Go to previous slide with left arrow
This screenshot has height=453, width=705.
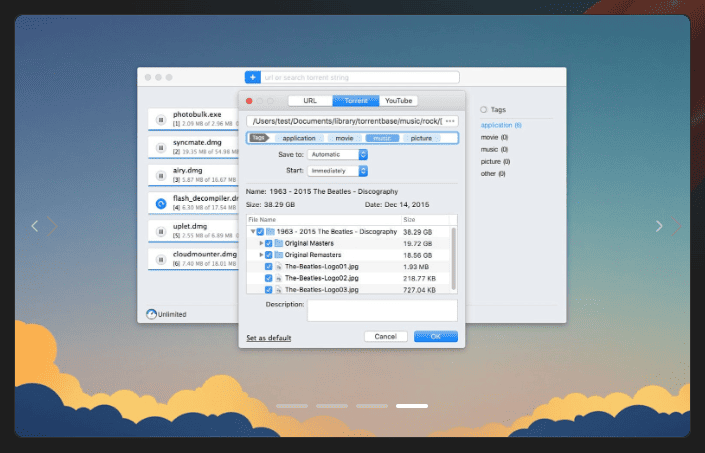coord(35,226)
